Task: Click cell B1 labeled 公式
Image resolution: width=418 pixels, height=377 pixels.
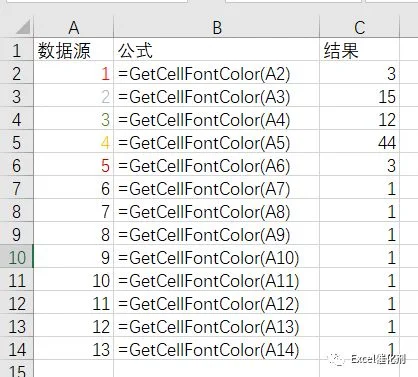Action: click(x=217, y=49)
